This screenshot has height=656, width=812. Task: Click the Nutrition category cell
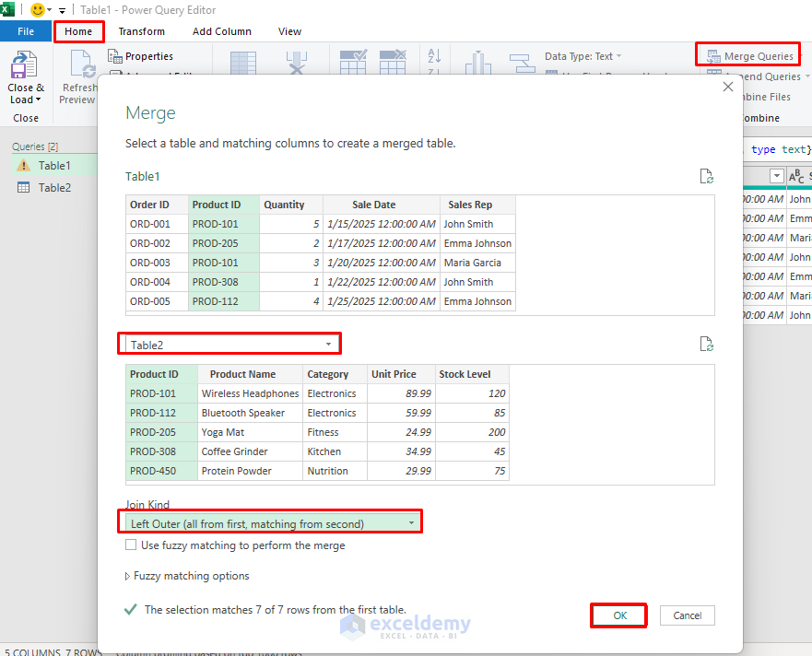pyautogui.click(x=335, y=471)
